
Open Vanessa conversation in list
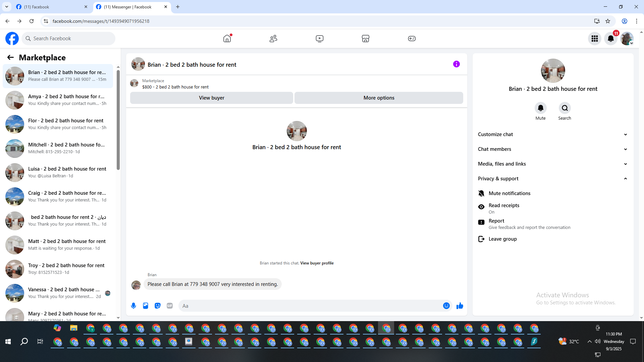(x=58, y=293)
